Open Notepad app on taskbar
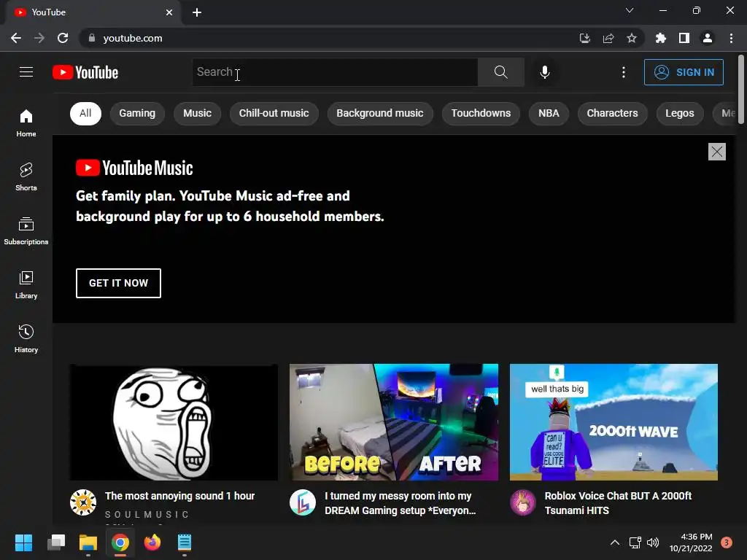747x560 pixels. pyautogui.click(x=185, y=542)
